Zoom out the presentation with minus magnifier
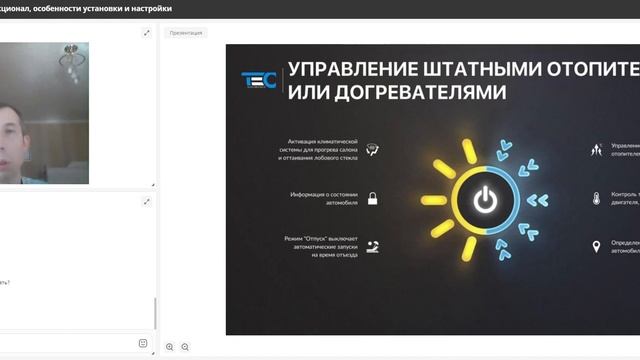 (x=185, y=347)
